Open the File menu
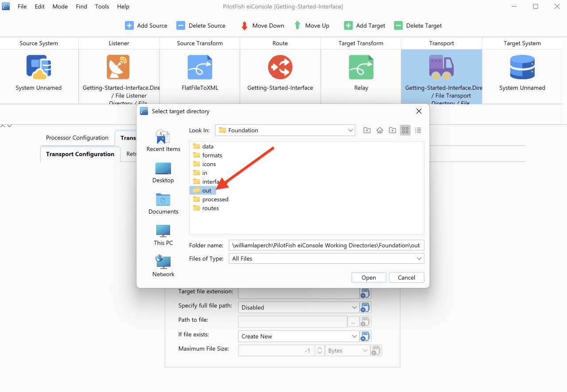567x392 pixels. point(22,7)
